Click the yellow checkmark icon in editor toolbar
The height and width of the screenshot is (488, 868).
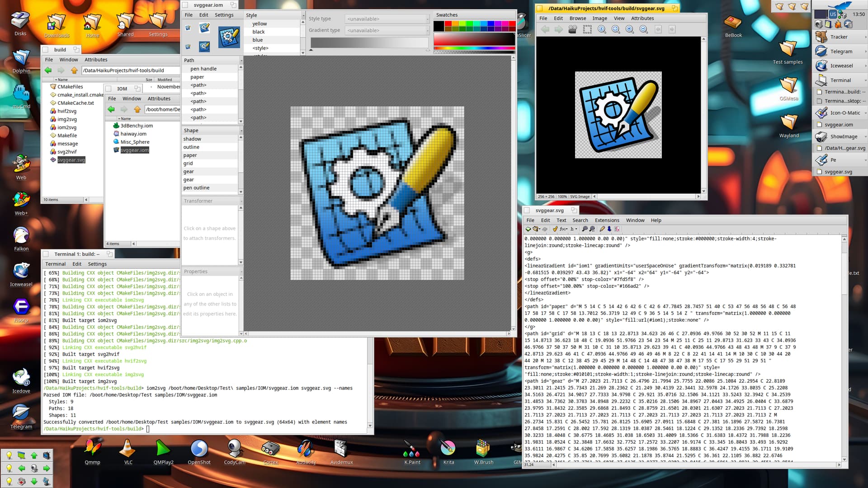[x=555, y=229]
